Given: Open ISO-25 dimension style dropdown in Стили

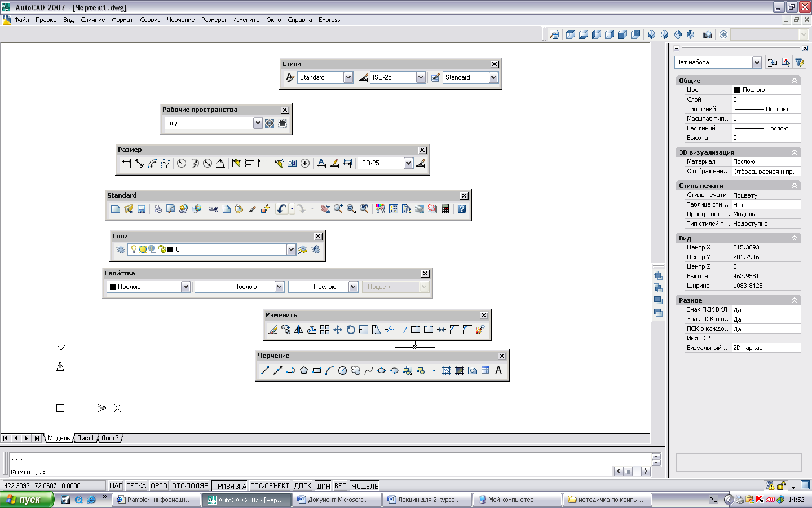Looking at the screenshot, I should point(421,77).
